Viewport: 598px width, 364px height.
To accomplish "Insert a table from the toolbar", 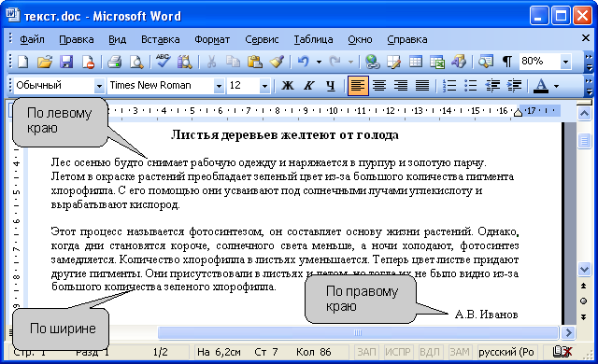I will point(415,62).
